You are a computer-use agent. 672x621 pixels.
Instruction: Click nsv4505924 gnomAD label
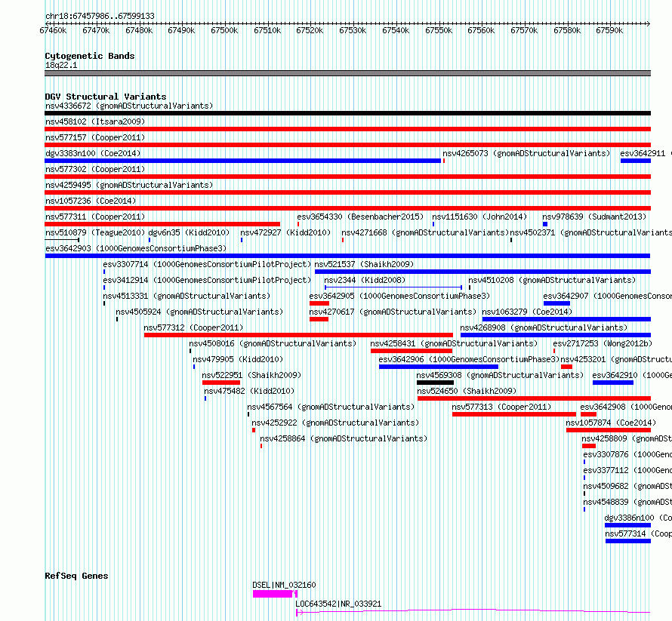pos(200,312)
